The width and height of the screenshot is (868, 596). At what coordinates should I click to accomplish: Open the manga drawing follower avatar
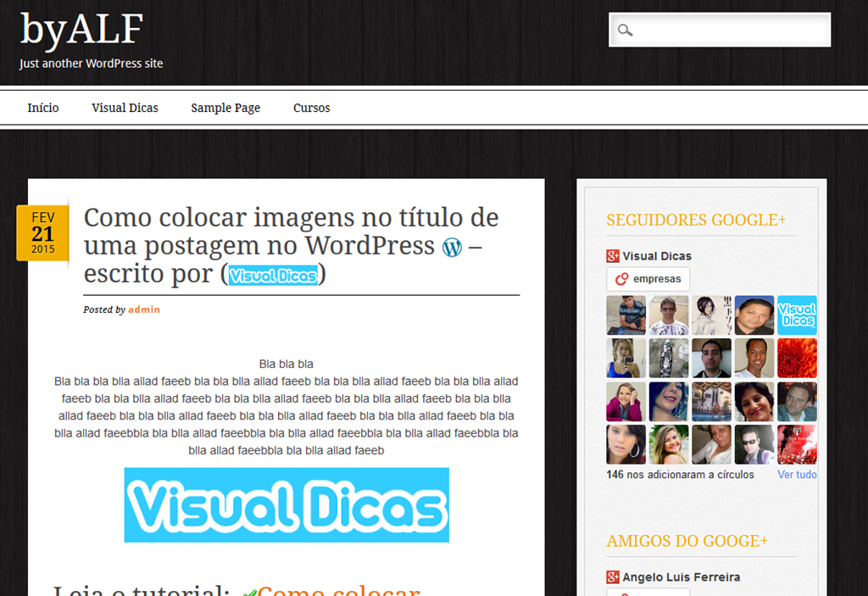[712, 315]
